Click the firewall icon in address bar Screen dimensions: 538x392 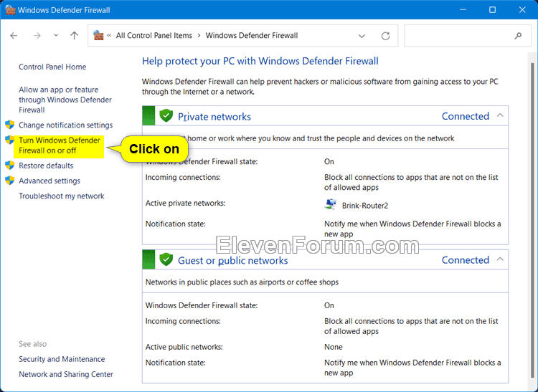click(x=98, y=35)
